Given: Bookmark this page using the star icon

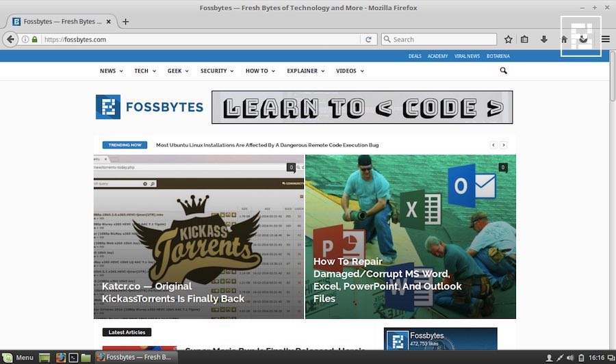Looking at the screenshot, I should [x=509, y=40].
